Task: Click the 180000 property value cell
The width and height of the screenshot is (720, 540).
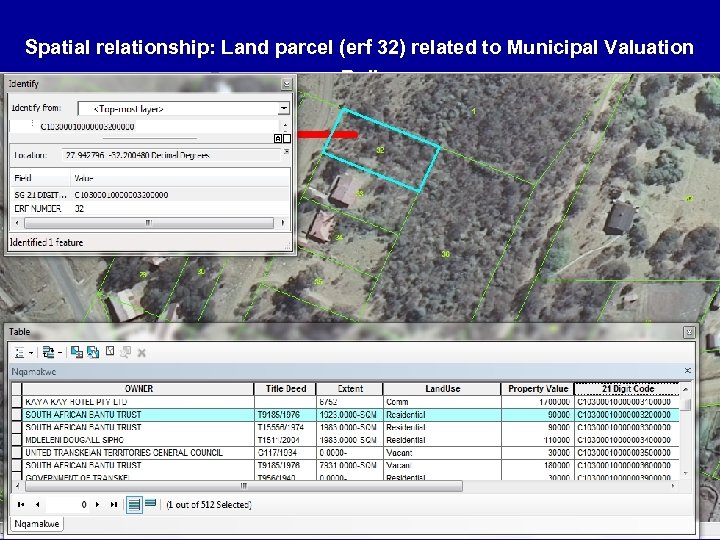Action: (x=538, y=465)
